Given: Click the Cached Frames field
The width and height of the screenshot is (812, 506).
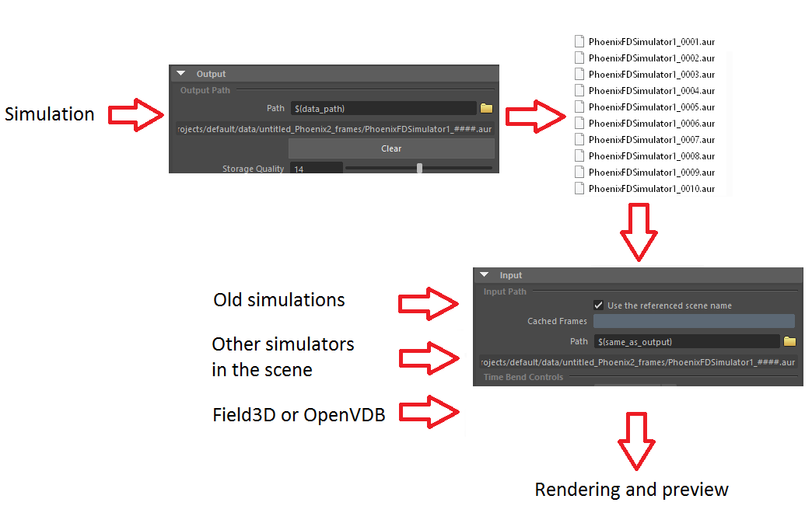Looking at the screenshot, I should pyautogui.click(x=694, y=321).
